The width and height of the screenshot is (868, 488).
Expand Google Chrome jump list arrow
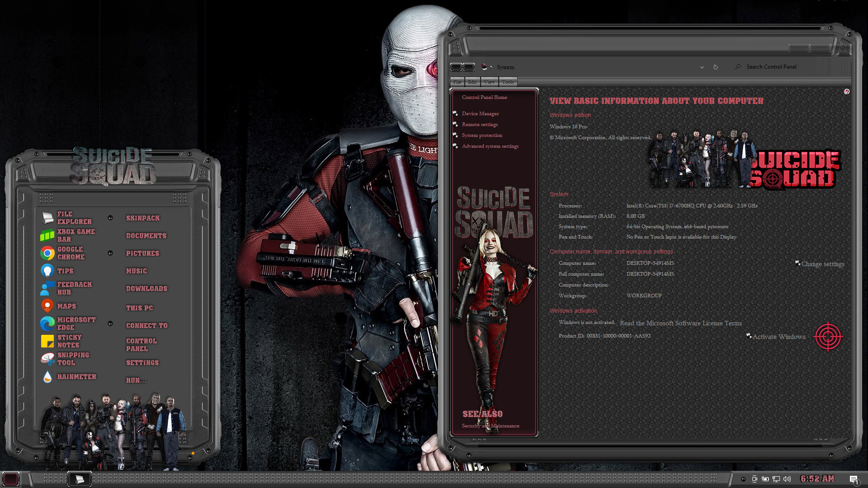coord(110,253)
